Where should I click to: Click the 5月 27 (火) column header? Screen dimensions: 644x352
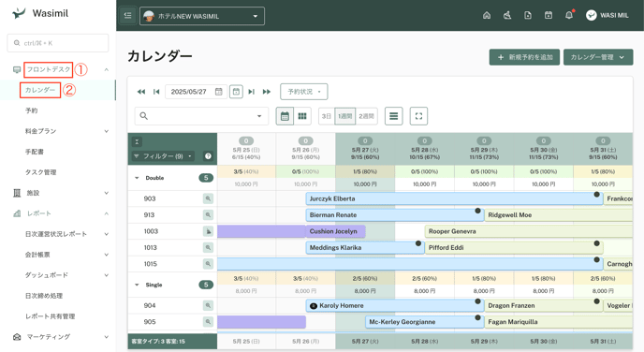click(365, 149)
